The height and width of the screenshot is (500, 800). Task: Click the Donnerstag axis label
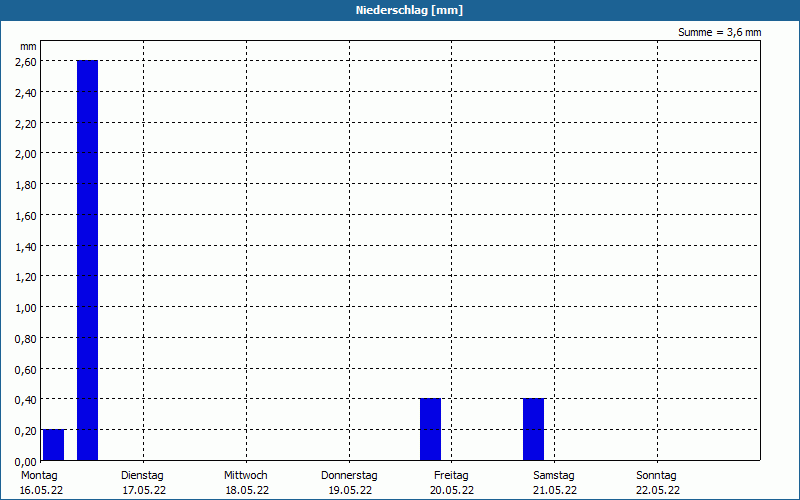(x=349, y=476)
